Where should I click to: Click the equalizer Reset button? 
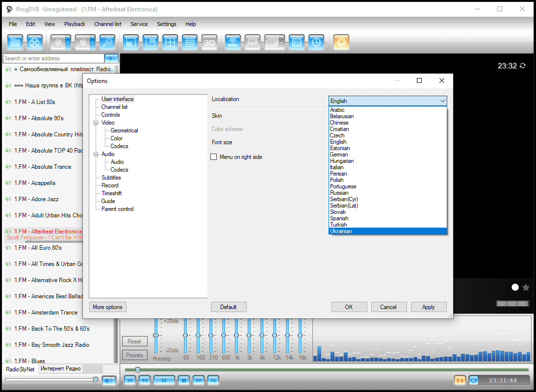coord(134,341)
